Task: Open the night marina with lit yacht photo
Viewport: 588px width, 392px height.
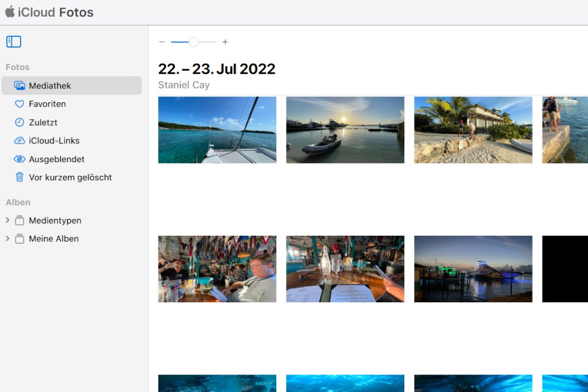Action: point(473,269)
